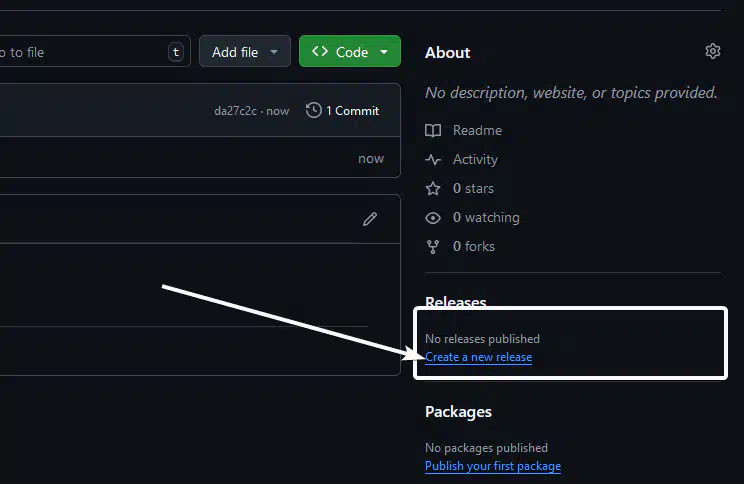The image size is (744, 484).
Task: Click Create a new release link
Action: (x=478, y=357)
